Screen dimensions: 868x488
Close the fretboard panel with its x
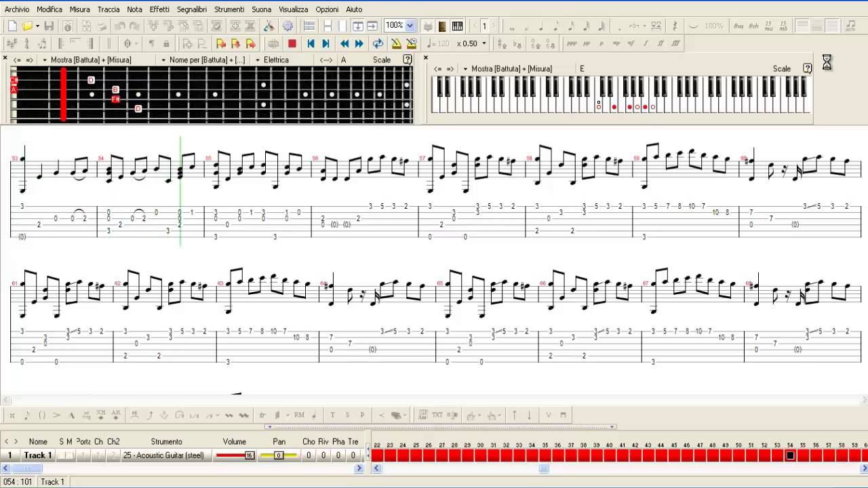[5, 58]
